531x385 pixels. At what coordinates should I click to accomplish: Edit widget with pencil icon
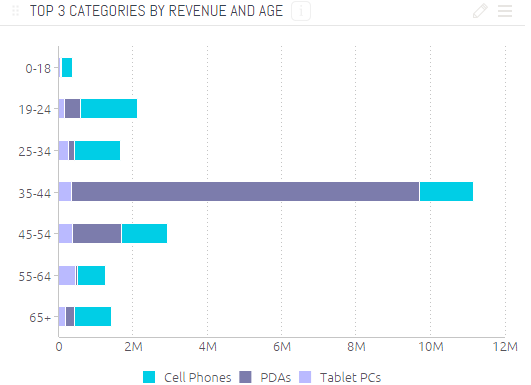481,11
